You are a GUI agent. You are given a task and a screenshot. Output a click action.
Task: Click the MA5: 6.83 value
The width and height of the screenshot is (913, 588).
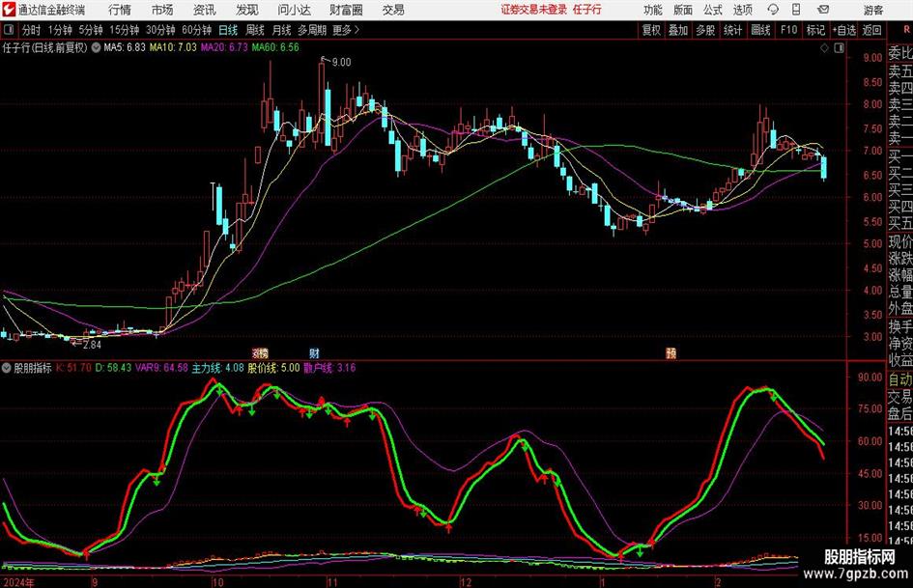pyautogui.click(x=125, y=47)
